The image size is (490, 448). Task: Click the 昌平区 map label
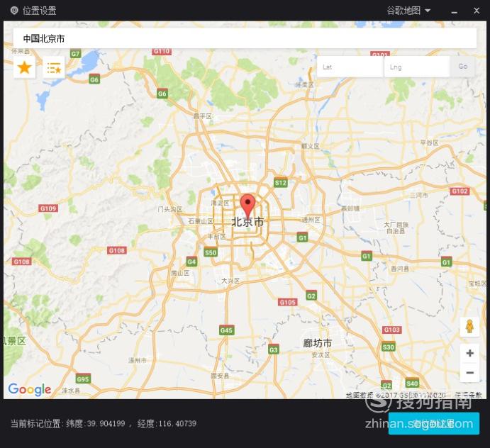pyautogui.click(x=203, y=116)
